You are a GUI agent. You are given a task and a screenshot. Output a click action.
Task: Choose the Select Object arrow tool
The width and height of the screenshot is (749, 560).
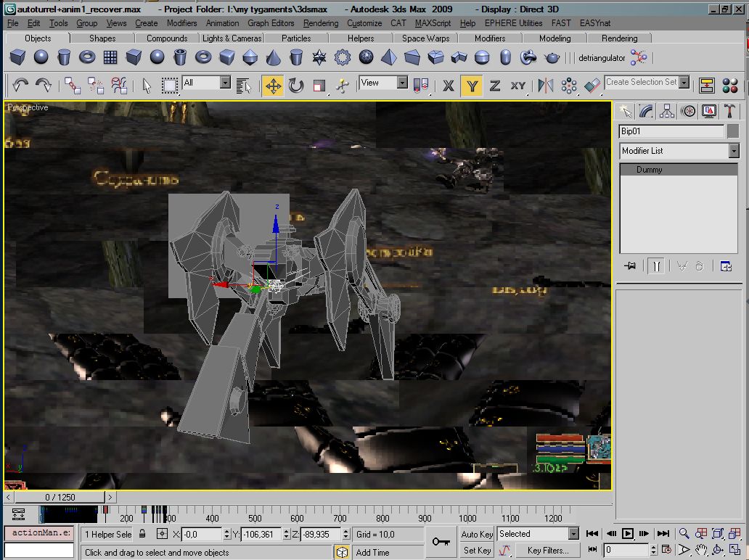click(147, 86)
